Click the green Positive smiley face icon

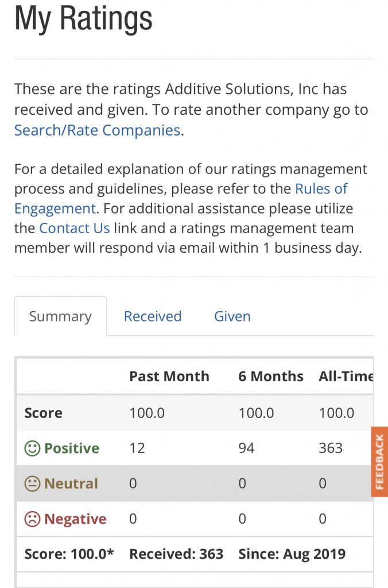[x=32, y=448]
